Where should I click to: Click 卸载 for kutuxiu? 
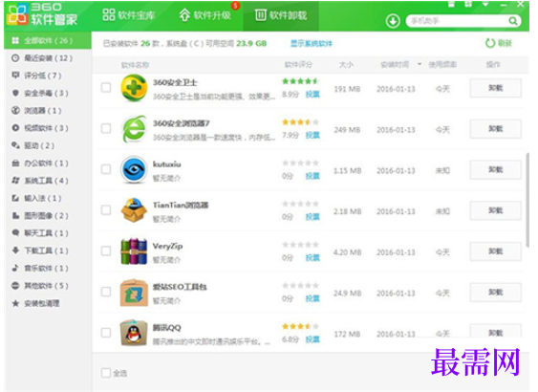[495, 170]
